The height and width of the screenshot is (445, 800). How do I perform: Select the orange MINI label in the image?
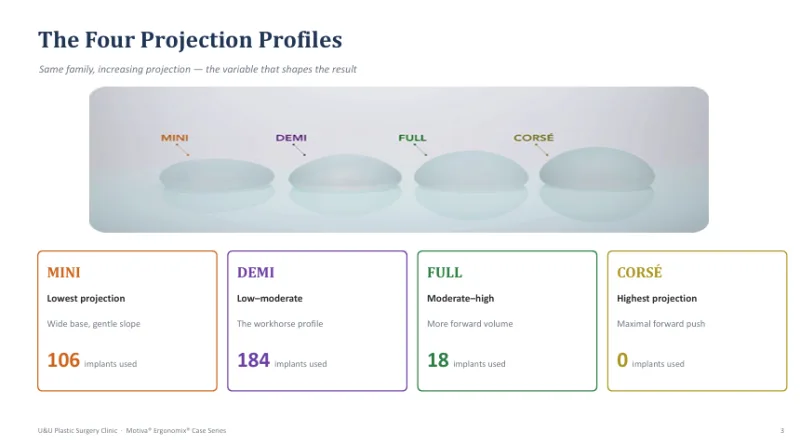coord(174,138)
